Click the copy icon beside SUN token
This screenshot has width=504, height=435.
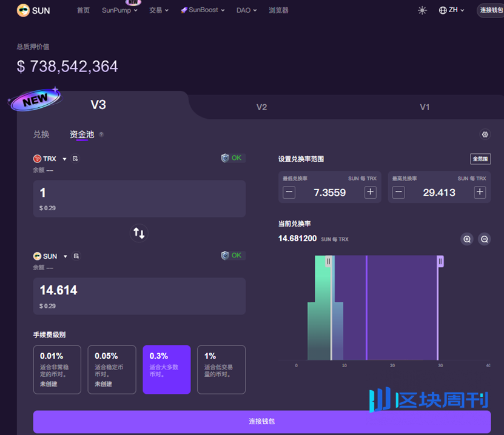pos(76,256)
